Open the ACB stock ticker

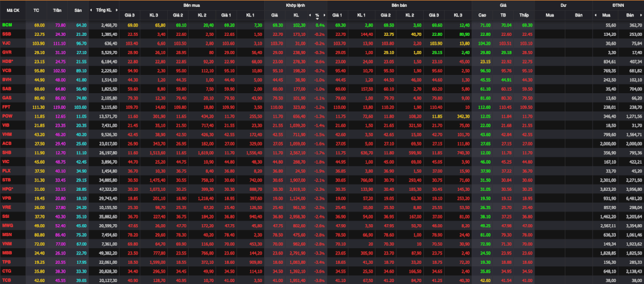click(7, 143)
